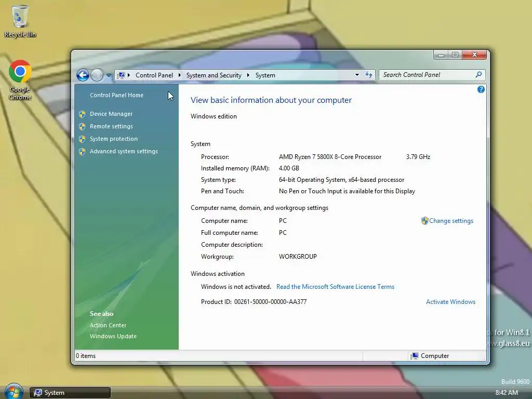Open Action Center under See also
The image size is (532, 399).
(108, 325)
